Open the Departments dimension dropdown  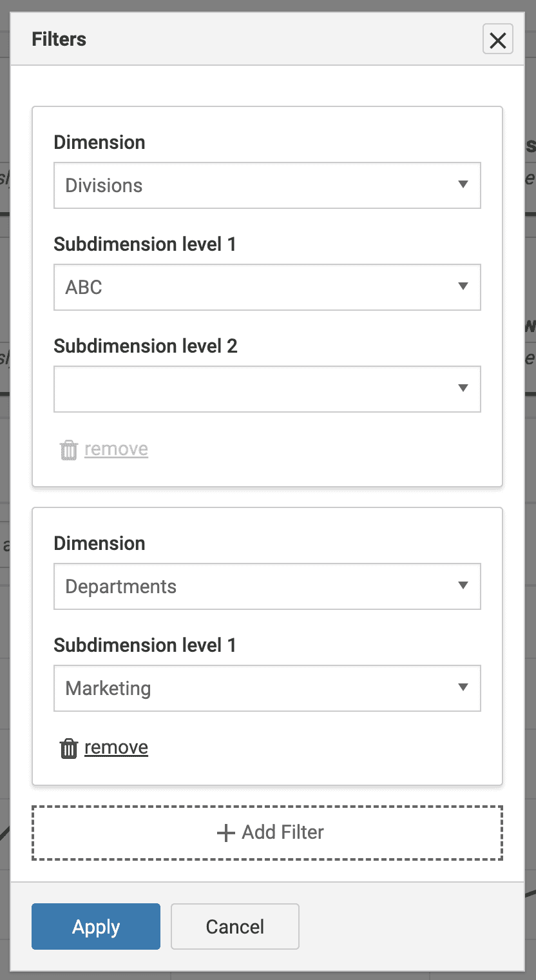(x=267, y=586)
